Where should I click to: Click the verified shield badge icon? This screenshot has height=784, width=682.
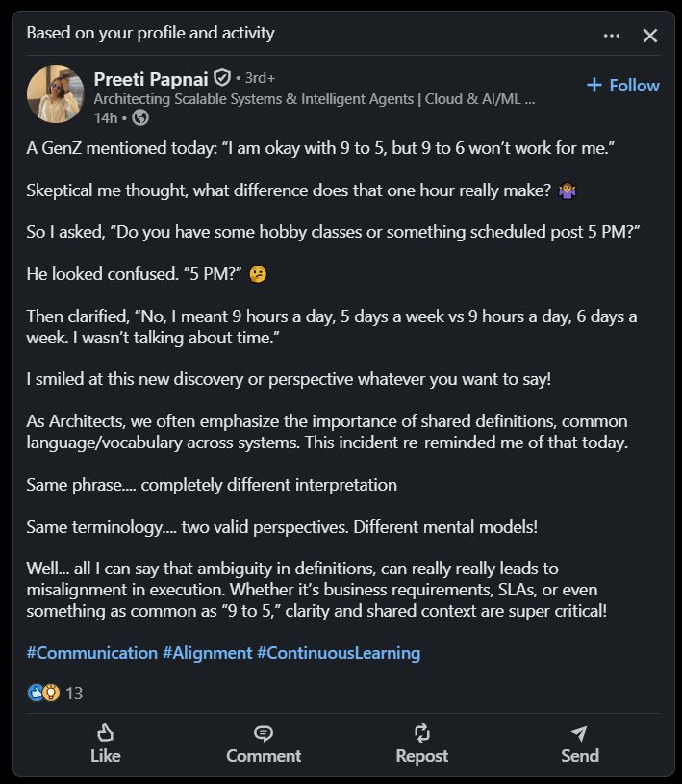(x=222, y=78)
